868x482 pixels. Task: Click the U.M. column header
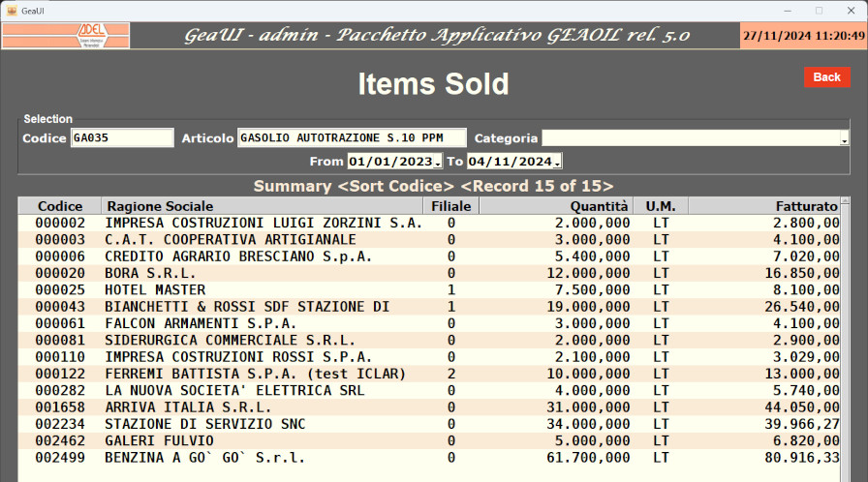pyautogui.click(x=661, y=206)
